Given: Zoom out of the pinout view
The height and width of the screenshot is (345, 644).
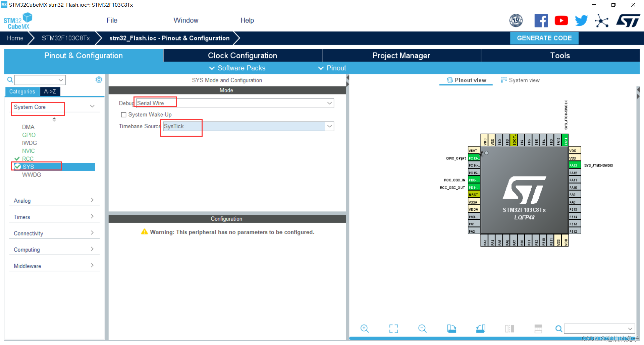Looking at the screenshot, I should (x=423, y=329).
